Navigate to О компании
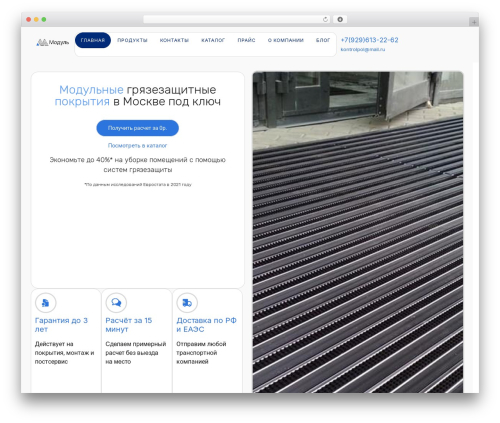500x423 pixels. click(x=286, y=40)
